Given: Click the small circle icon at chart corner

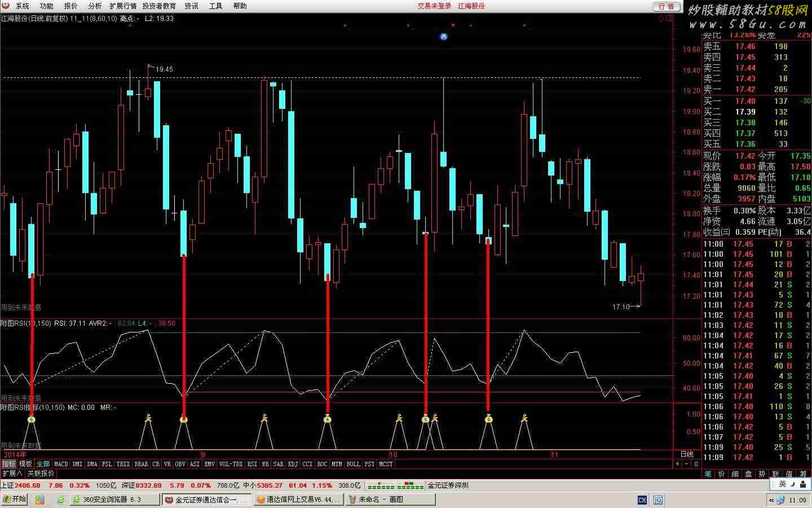Looking at the screenshot, I should (x=662, y=18).
